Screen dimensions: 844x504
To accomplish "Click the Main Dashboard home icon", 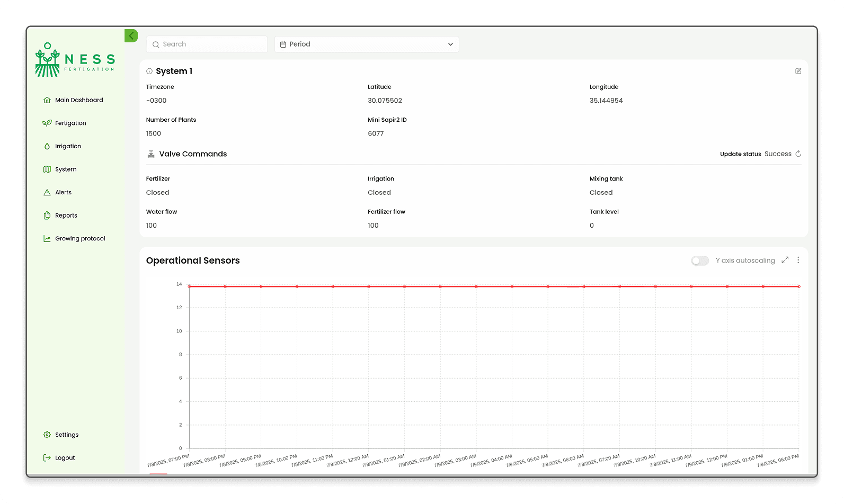I will coord(47,100).
